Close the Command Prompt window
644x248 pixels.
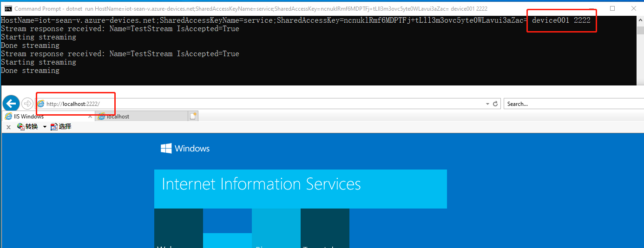click(633, 8)
